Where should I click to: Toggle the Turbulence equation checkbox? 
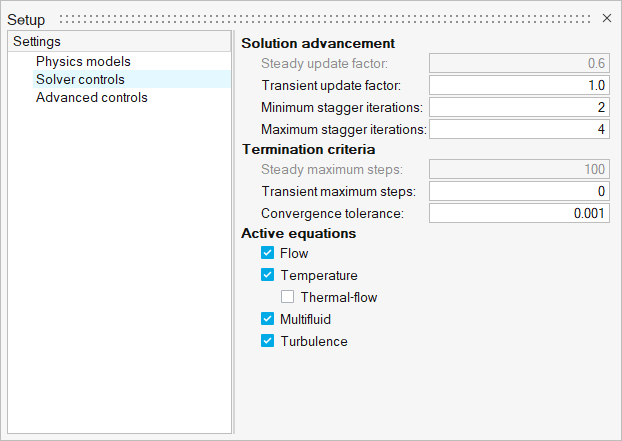click(x=267, y=341)
